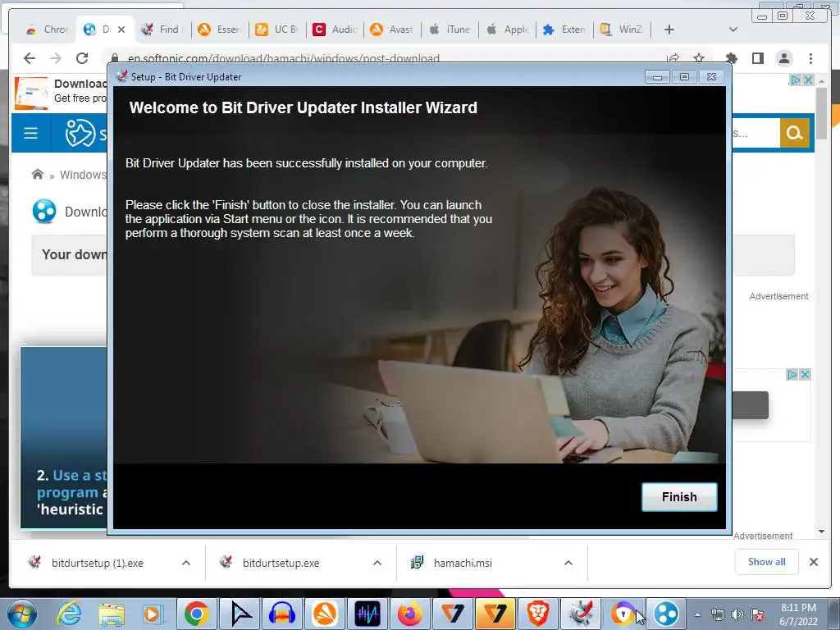The height and width of the screenshot is (630, 840).
Task: Close the active Softonic tab
Action: (x=121, y=30)
